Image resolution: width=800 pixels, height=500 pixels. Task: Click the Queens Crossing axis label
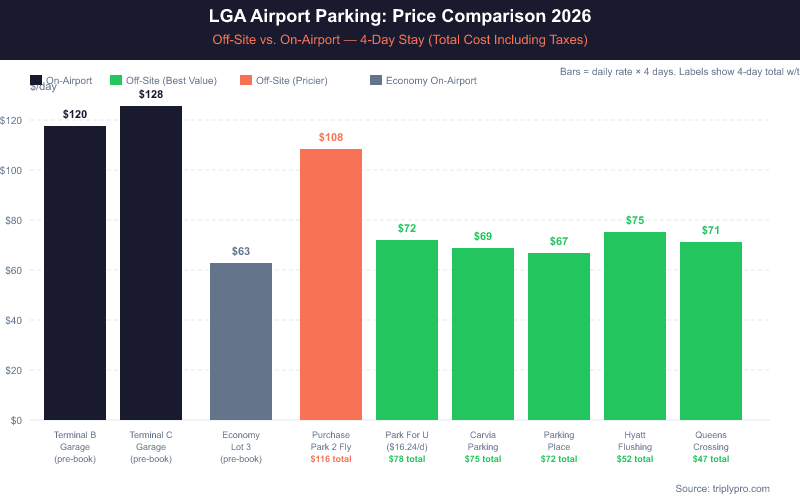711,441
